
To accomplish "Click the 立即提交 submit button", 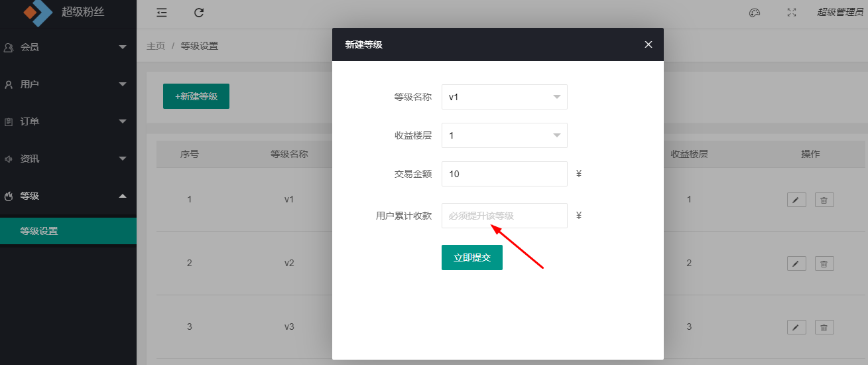I will pos(471,257).
